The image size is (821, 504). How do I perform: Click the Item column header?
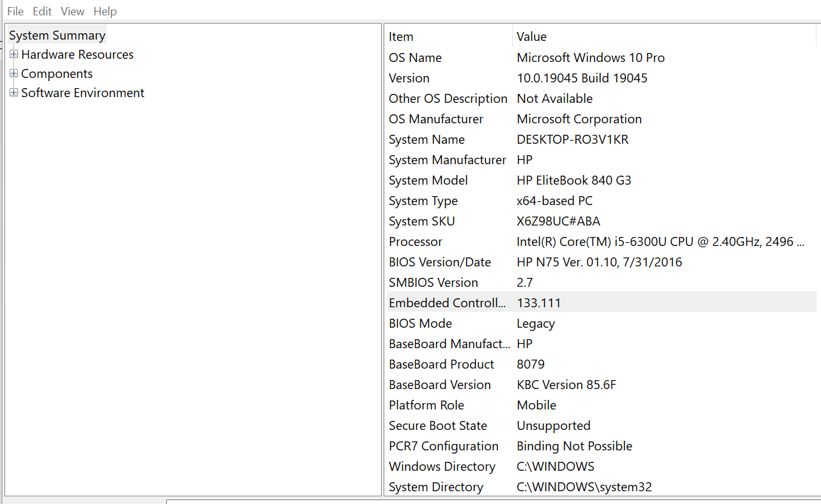click(x=401, y=36)
